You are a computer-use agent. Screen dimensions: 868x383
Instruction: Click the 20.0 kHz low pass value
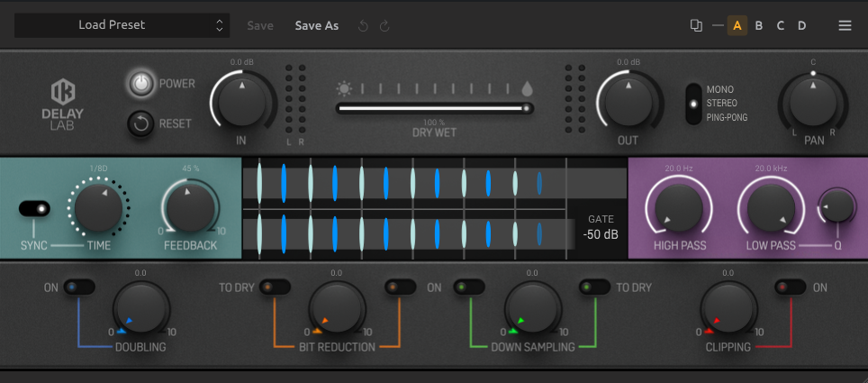click(x=771, y=169)
